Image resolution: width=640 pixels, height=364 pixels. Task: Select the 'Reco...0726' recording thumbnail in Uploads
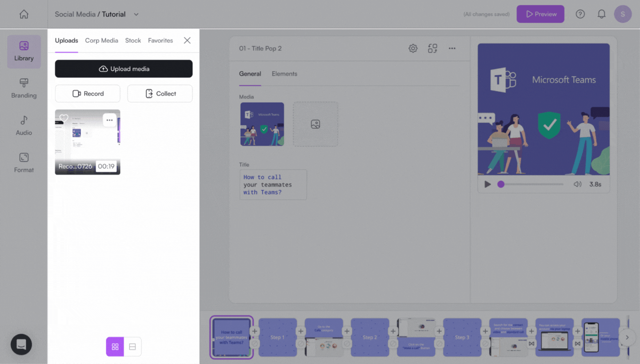88,142
